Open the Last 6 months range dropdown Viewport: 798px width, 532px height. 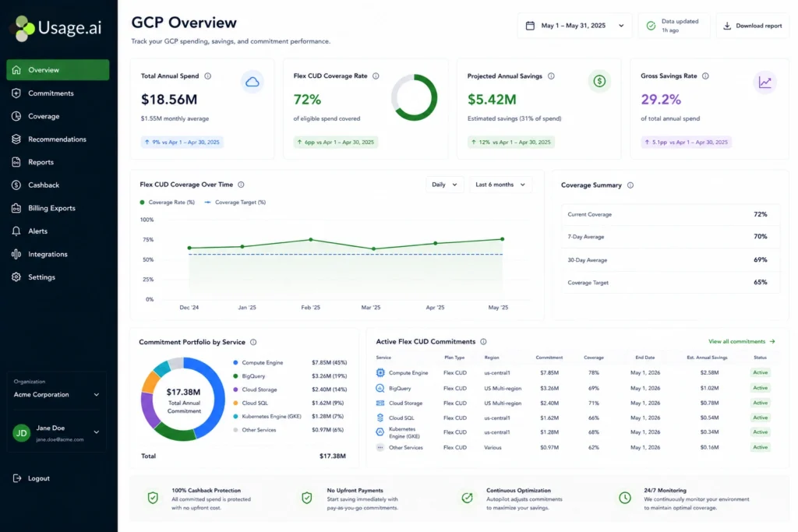pyautogui.click(x=500, y=185)
